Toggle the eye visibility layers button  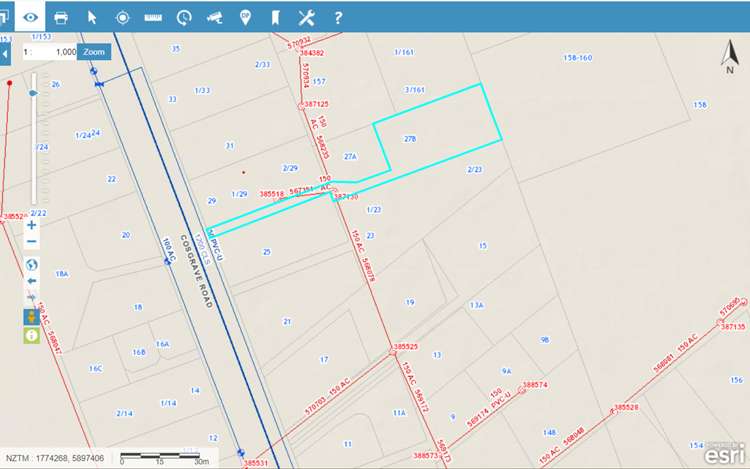pos(31,17)
